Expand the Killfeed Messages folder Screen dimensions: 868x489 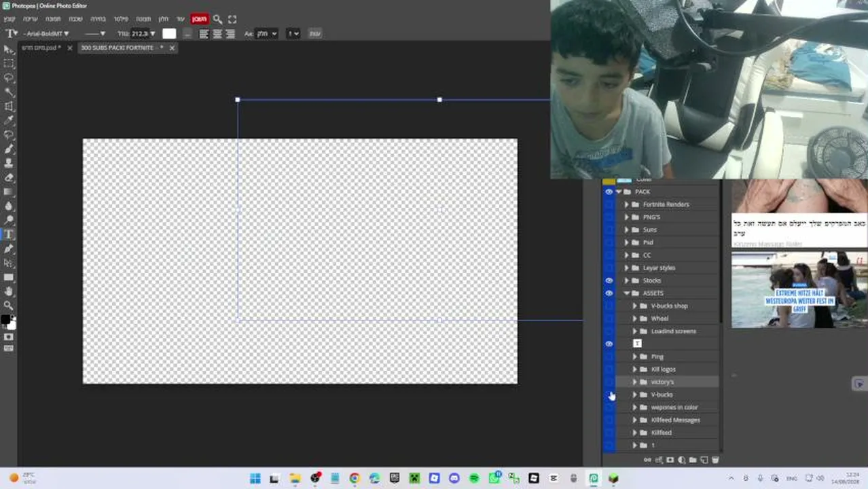coord(635,420)
